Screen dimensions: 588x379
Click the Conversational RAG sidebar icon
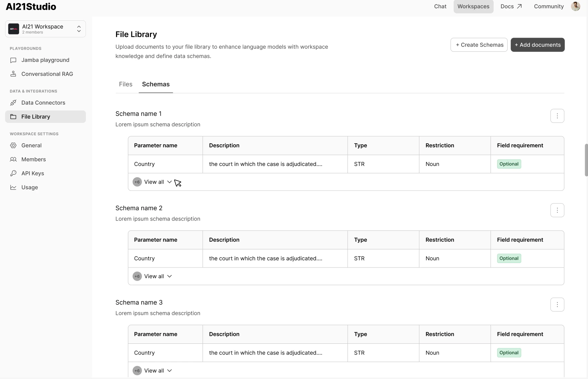pos(13,74)
